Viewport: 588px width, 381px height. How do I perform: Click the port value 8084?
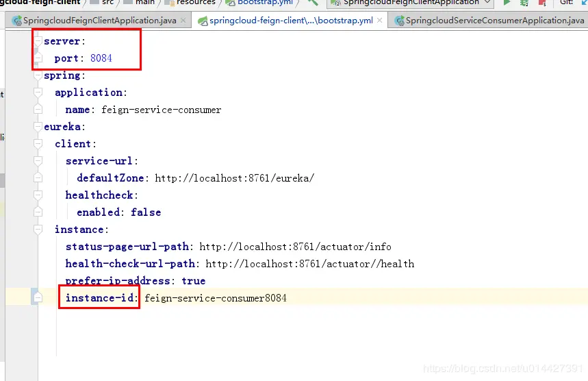pos(101,58)
